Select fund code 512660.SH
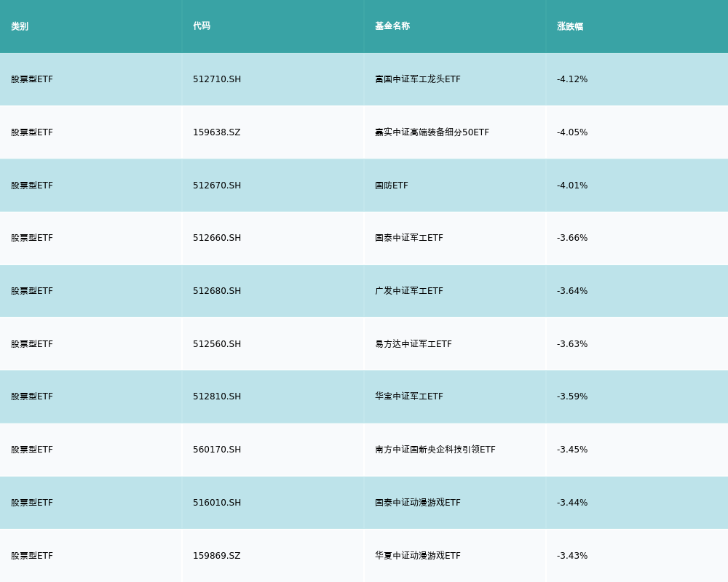Image resolution: width=728 pixels, height=582 pixels. (x=217, y=238)
